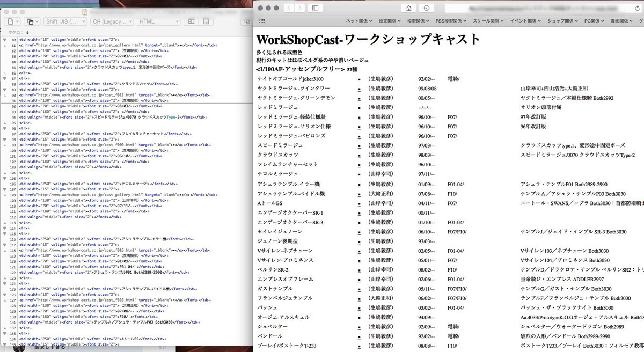Go back in the Safari window

tap(288, 8)
